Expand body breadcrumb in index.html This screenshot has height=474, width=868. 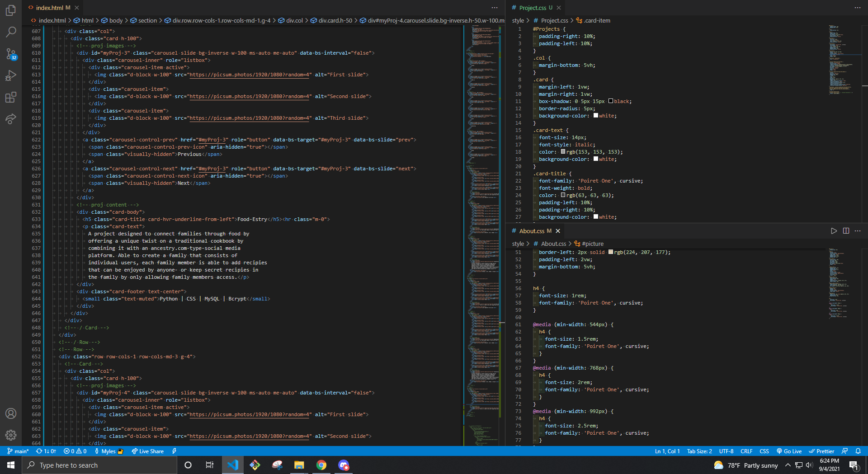click(112, 20)
